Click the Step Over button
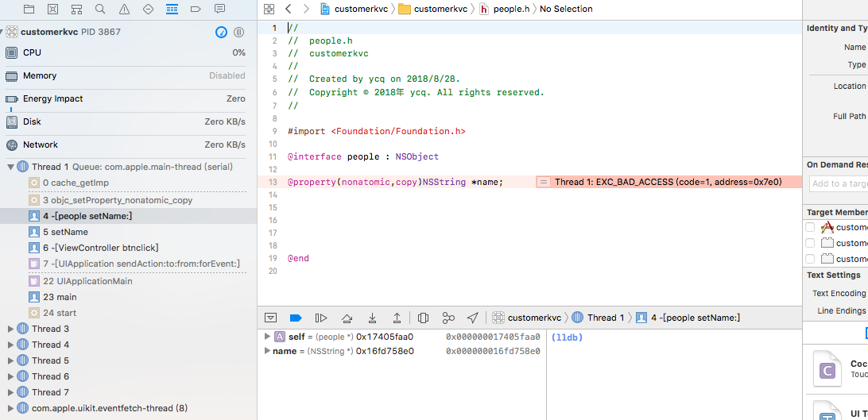The height and width of the screenshot is (420, 868). (347, 318)
